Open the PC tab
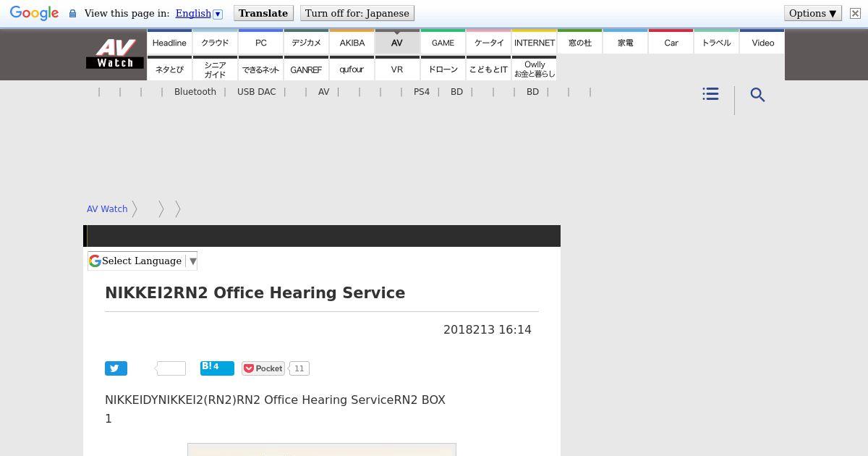This screenshot has height=456, width=868. click(260, 43)
